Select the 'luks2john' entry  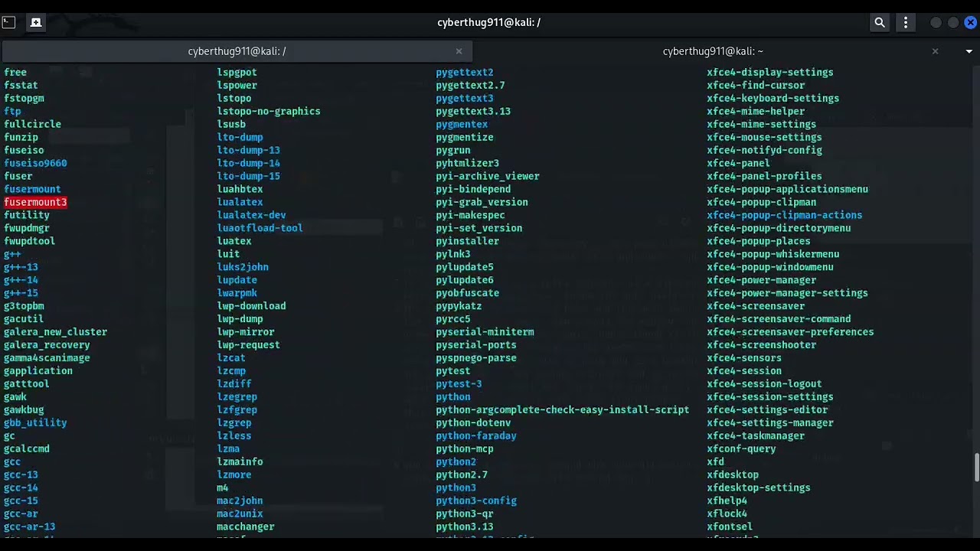[243, 267]
